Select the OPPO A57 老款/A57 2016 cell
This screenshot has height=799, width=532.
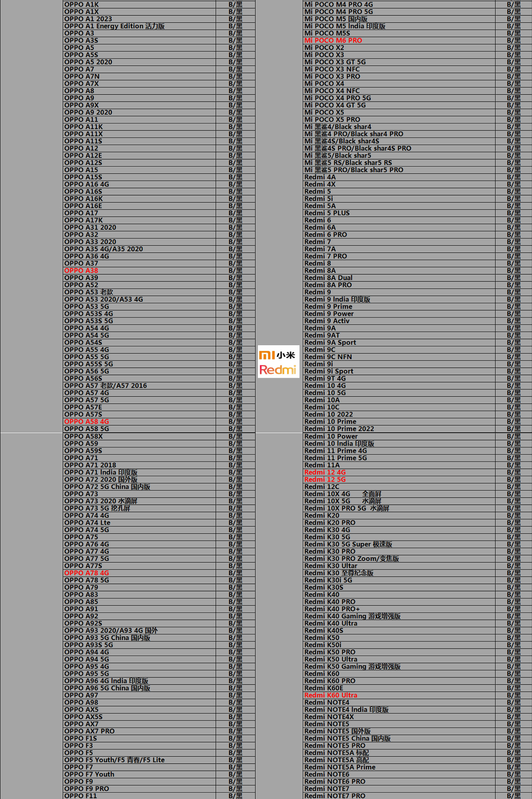pyautogui.click(x=139, y=386)
